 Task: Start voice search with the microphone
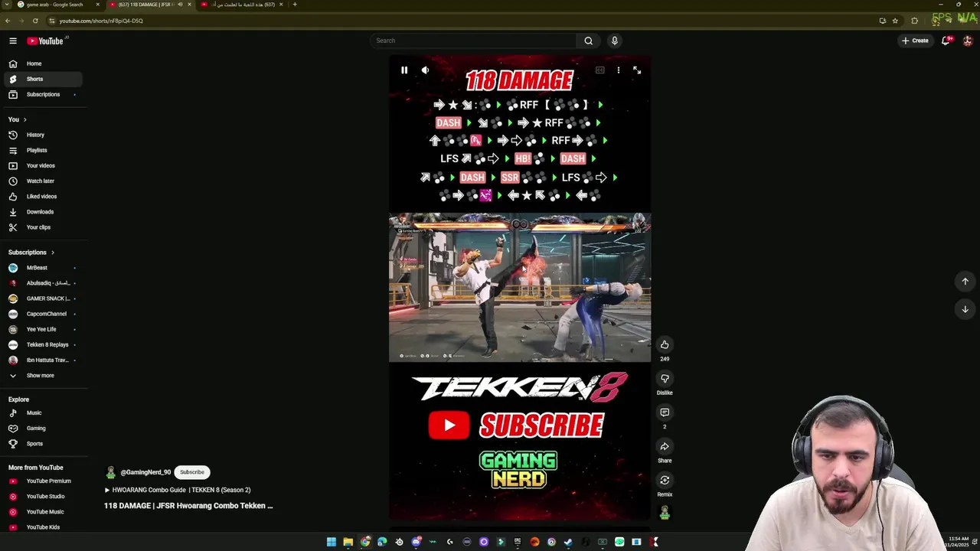click(614, 41)
